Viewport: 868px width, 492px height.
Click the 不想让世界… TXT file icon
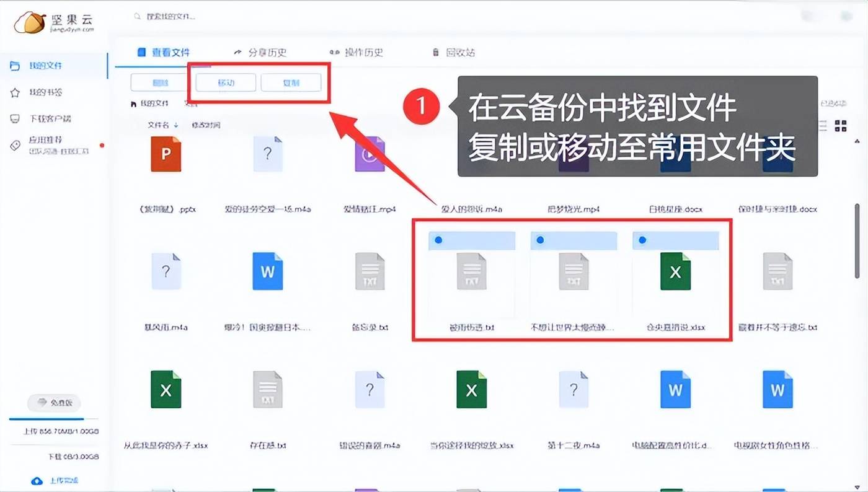pos(573,271)
